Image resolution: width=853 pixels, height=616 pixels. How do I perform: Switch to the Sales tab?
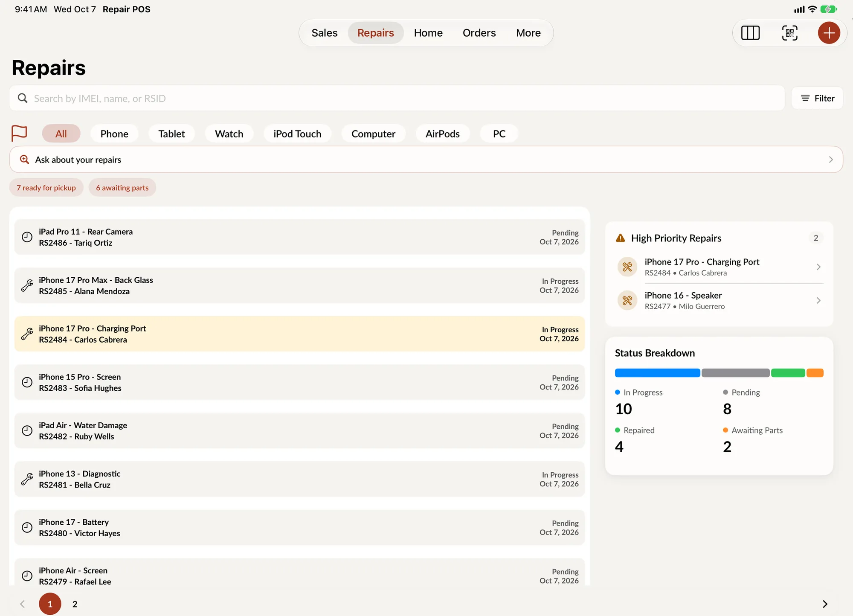point(324,33)
